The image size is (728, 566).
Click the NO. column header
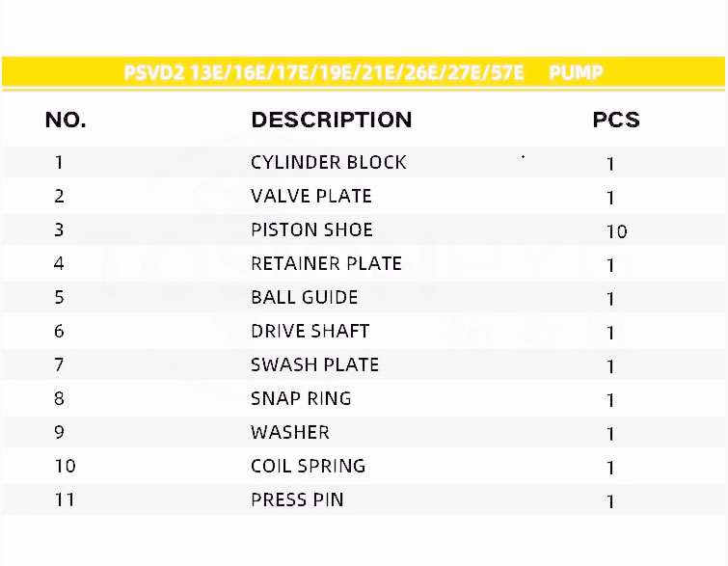click(x=66, y=121)
